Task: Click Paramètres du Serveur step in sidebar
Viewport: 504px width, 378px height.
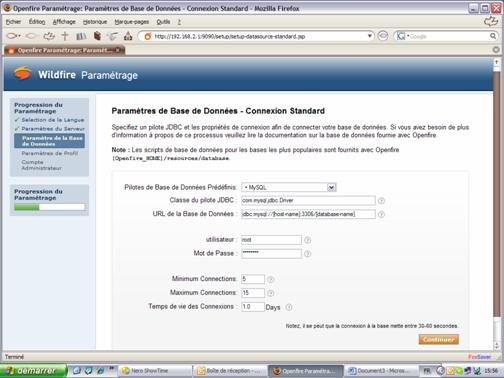Action: (x=53, y=129)
